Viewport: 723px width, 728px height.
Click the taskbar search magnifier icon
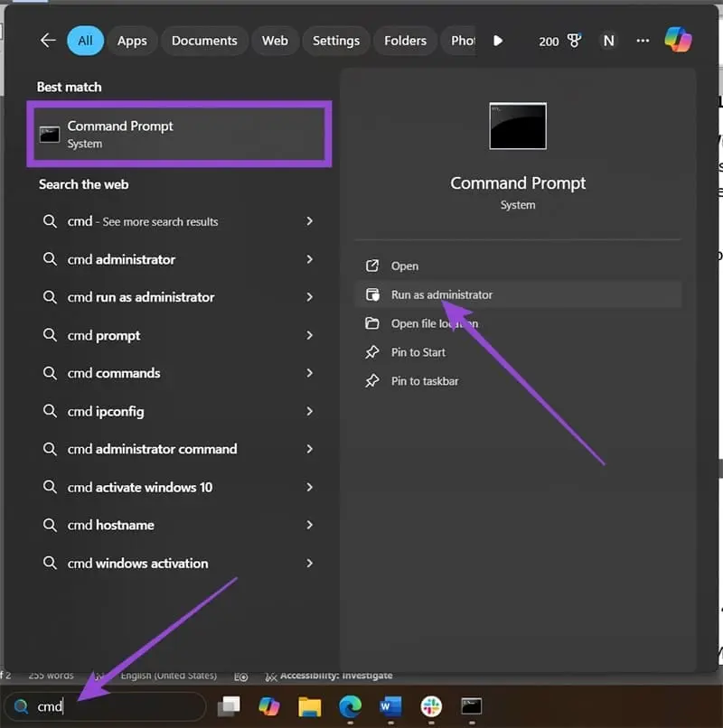click(21, 706)
